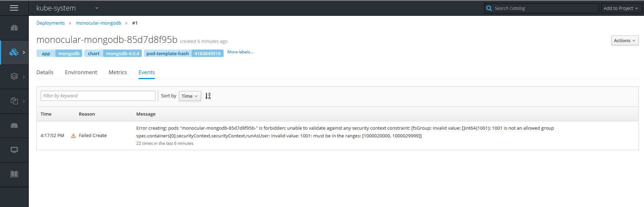Click the chart mongodb-4.0.4 label
This screenshot has width=644, height=207.
click(x=113, y=53)
